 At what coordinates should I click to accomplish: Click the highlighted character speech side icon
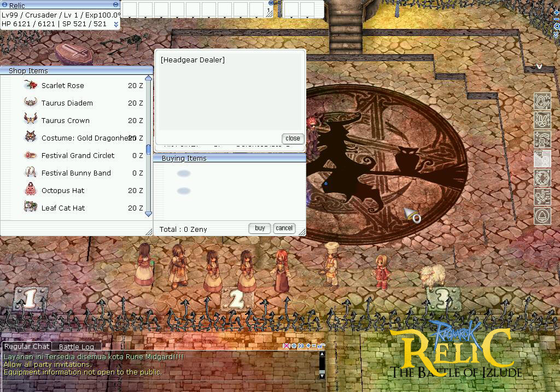tap(542, 159)
